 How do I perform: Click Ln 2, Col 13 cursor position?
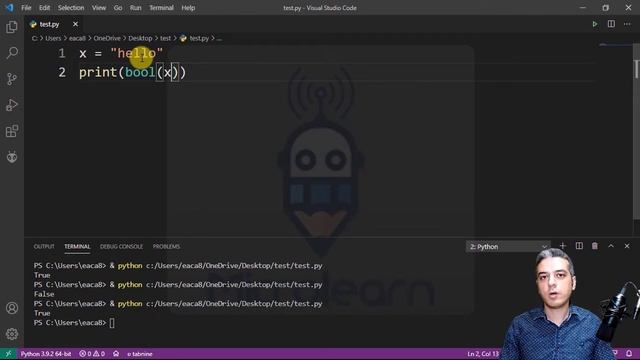click(483, 354)
